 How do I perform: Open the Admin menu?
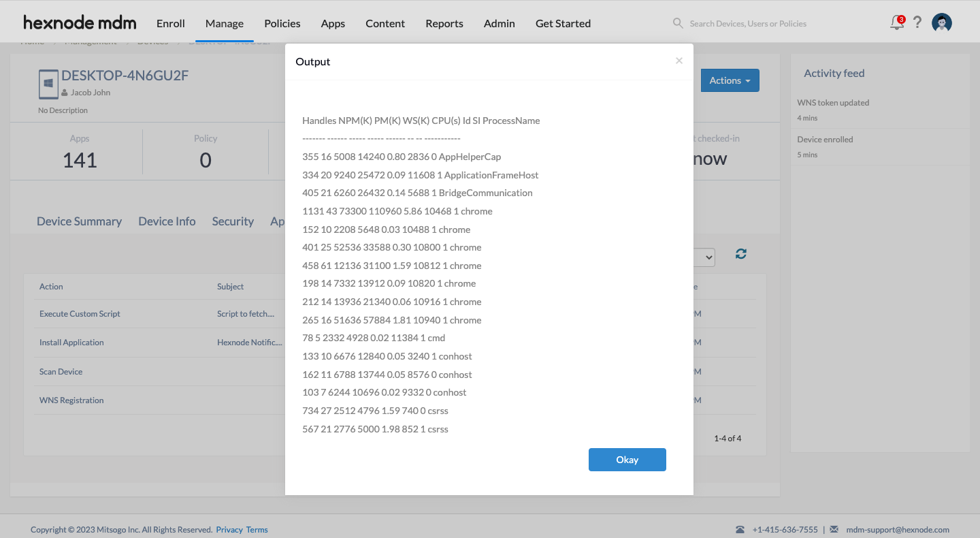pyautogui.click(x=500, y=23)
